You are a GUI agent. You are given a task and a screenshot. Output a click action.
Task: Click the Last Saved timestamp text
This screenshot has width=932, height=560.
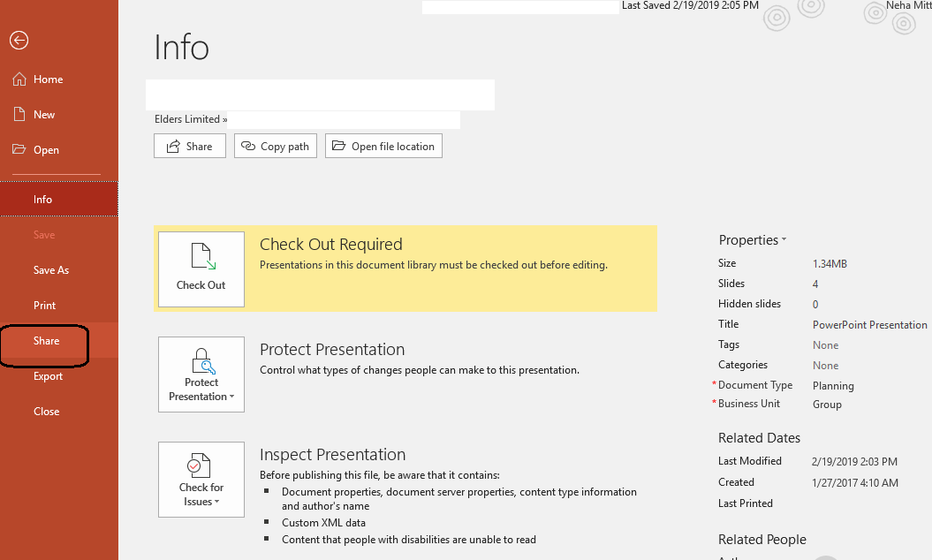690,5
